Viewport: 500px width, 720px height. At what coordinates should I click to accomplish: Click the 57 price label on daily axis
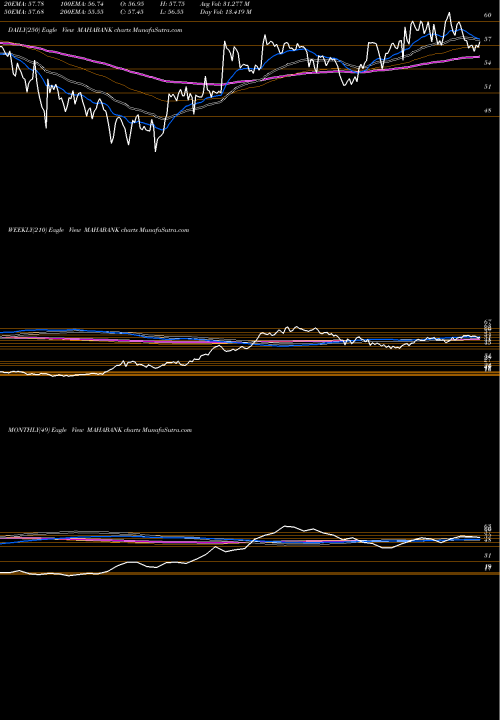click(x=488, y=39)
